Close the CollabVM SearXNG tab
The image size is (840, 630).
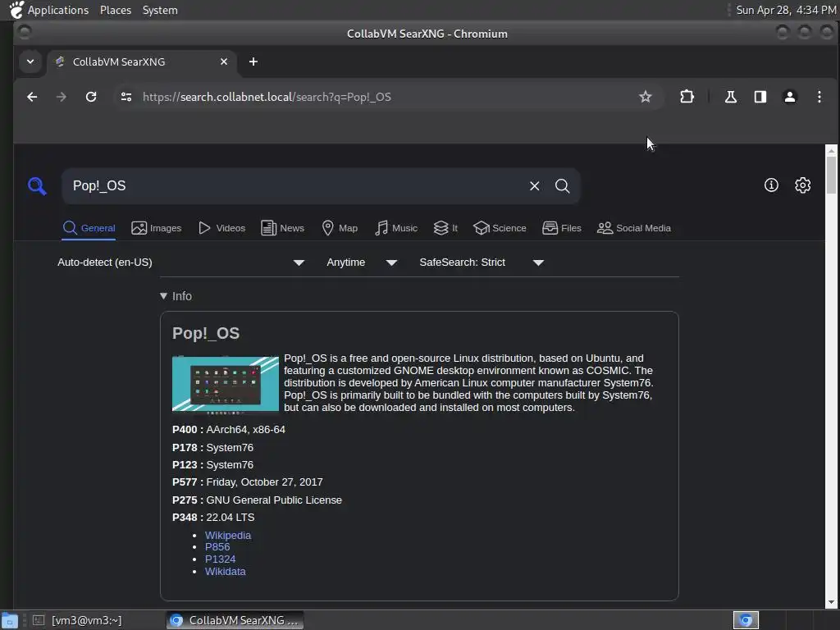224,62
